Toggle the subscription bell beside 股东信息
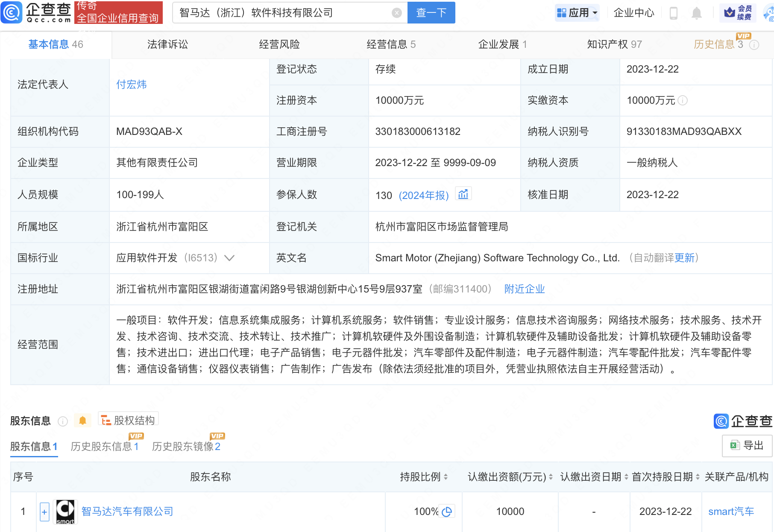Screen dimensions: 774x532 tap(83, 420)
